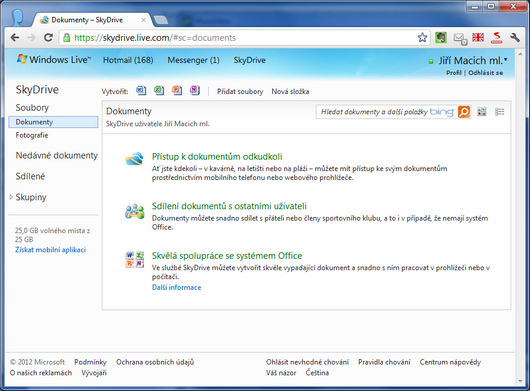Open Hotmail (168) in header
Image resolution: width=530 pixels, height=391 pixels.
click(x=128, y=60)
